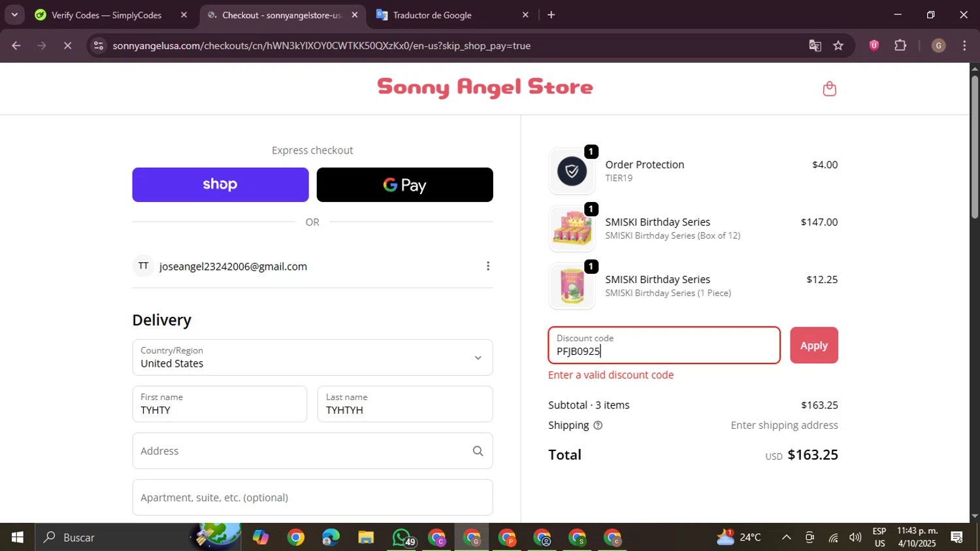Image resolution: width=980 pixels, height=551 pixels.
Task: Click the address search magnifier icon
Action: (x=478, y=451)
